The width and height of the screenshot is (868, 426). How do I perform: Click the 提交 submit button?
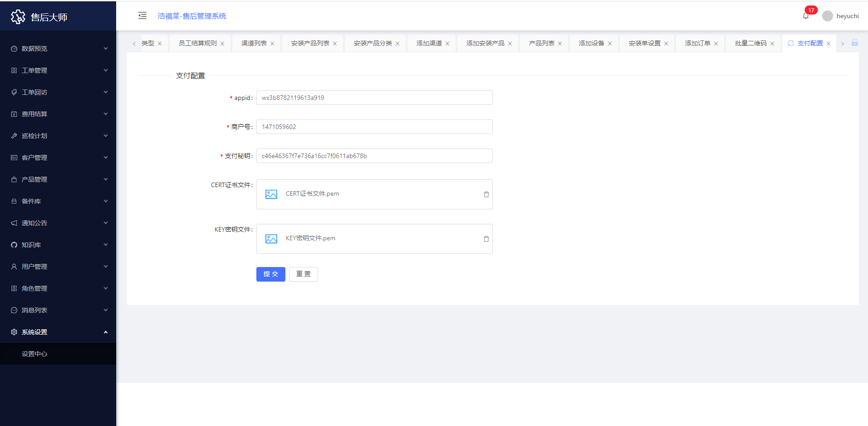coord(270,274)
